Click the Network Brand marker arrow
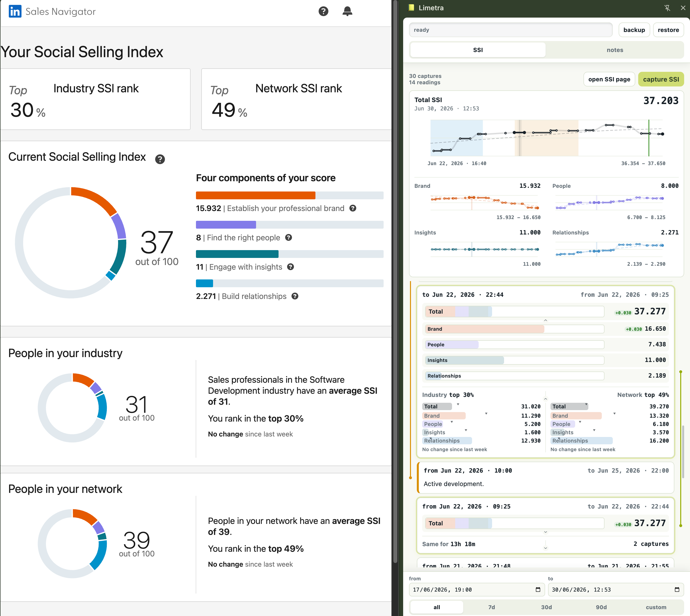This screenshot has height=616, width=690. pos(614,414)
